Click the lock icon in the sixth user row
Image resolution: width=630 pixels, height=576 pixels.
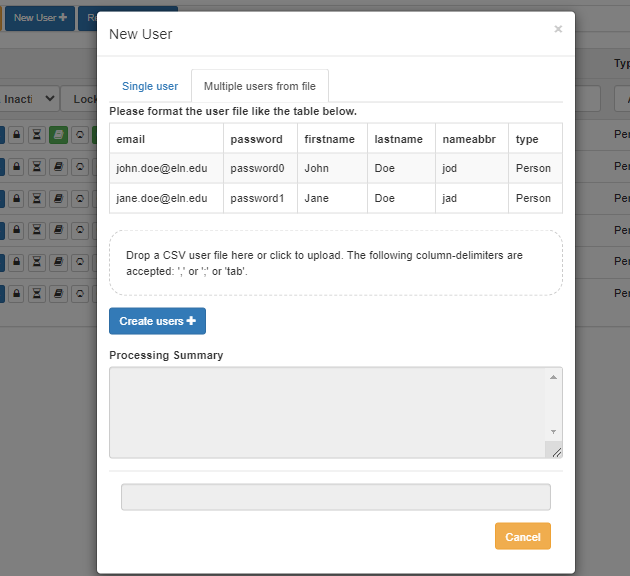pyautogui.click(x=16, y=294)
